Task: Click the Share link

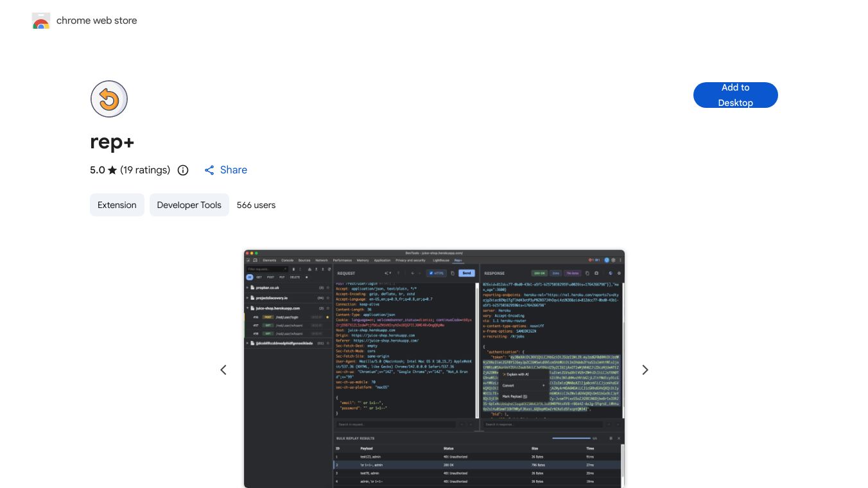Action: pos(226,170)
